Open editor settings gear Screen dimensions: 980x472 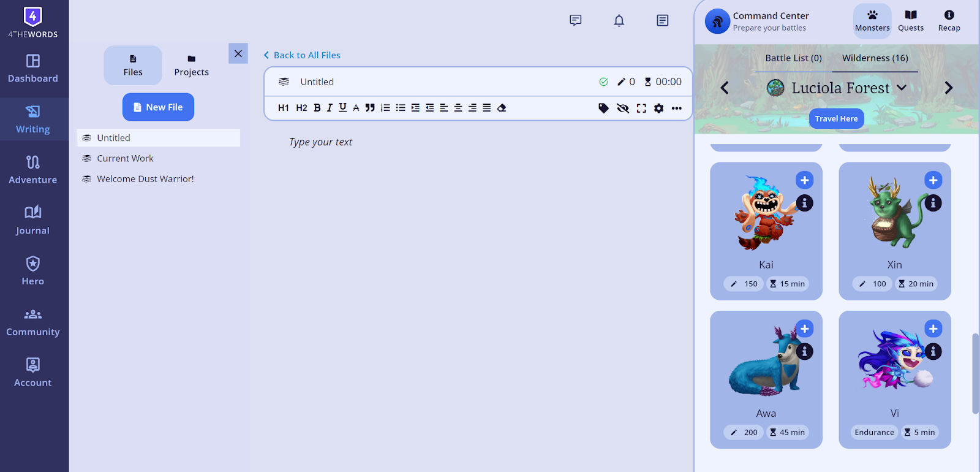coord(658,108)
